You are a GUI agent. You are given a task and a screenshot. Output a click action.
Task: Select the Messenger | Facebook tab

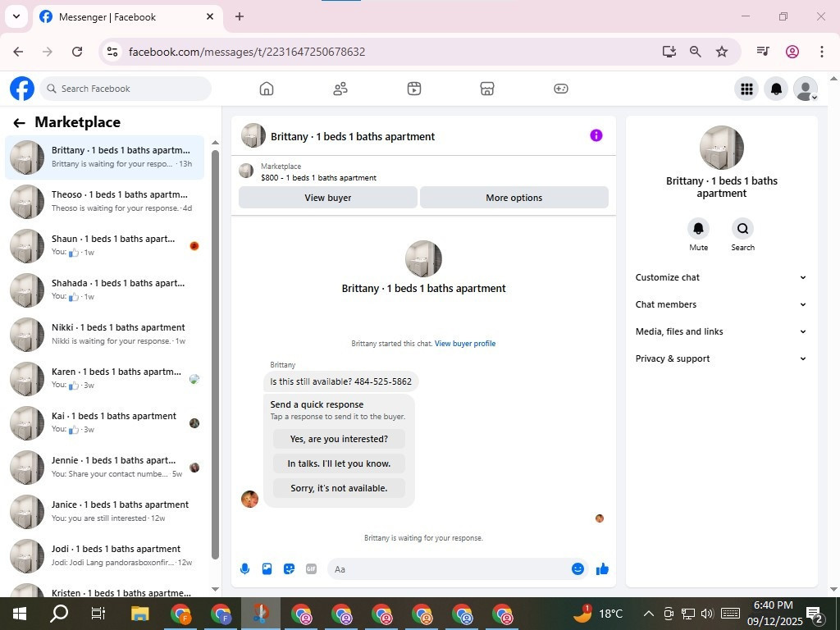(x=128, y=17)
